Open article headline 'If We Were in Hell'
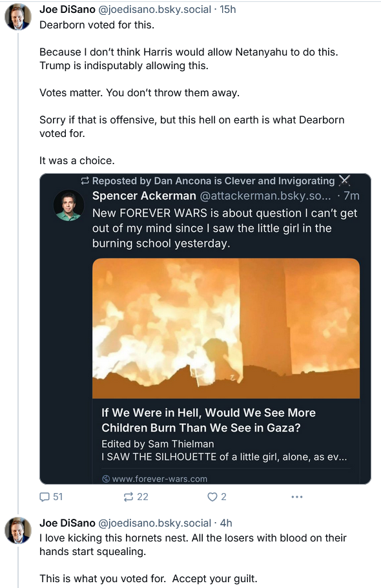Viewport: 381px width, 588px height. coord(209,420)
